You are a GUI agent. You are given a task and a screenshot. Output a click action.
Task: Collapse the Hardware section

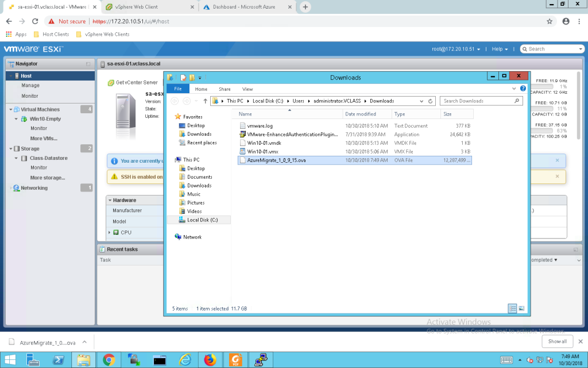110,201
